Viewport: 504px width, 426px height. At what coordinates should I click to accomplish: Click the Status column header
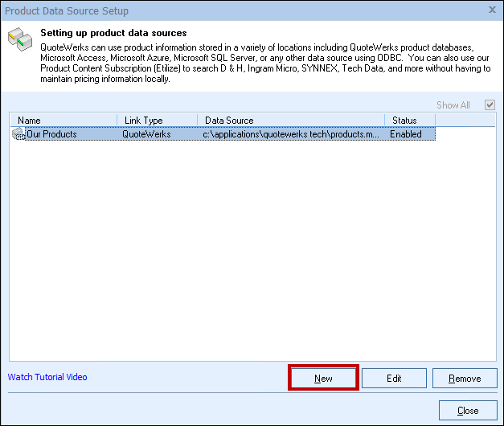(x=409, y=121)
